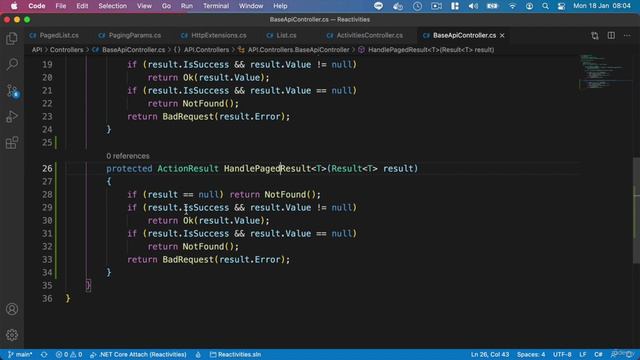Image resolution: width=640 pixels, height=360 pixels.
Task: Open the editor More Actions ellipsis
Action: (627, 36)
